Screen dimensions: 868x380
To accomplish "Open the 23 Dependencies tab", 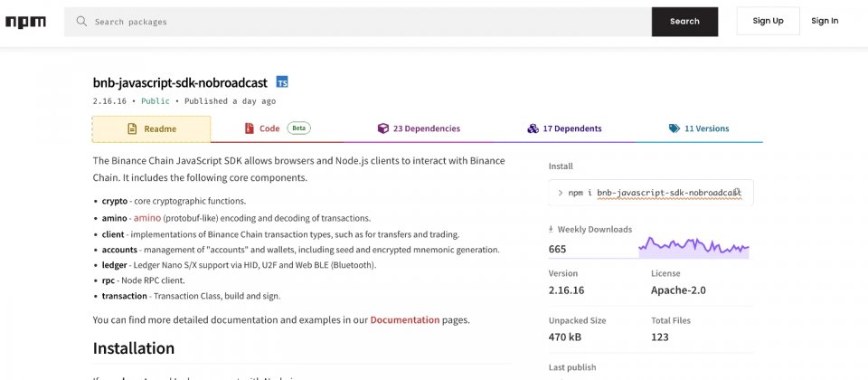I will tap(419, 128).
